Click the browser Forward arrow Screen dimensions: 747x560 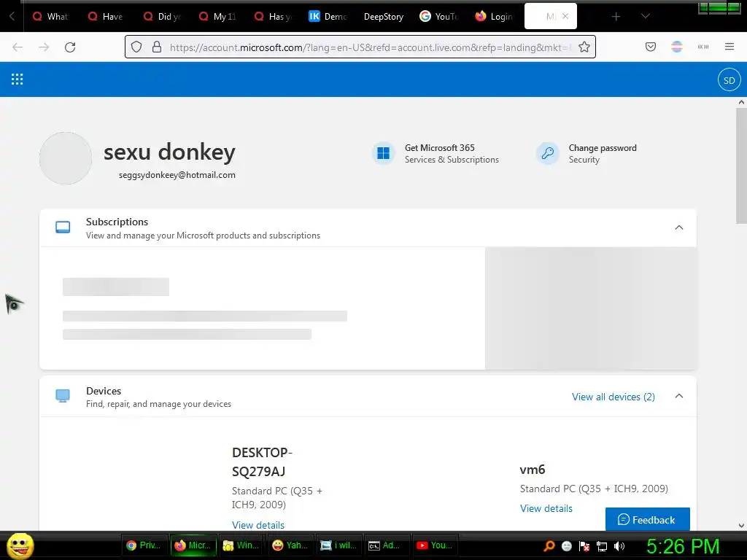[44, 47]
